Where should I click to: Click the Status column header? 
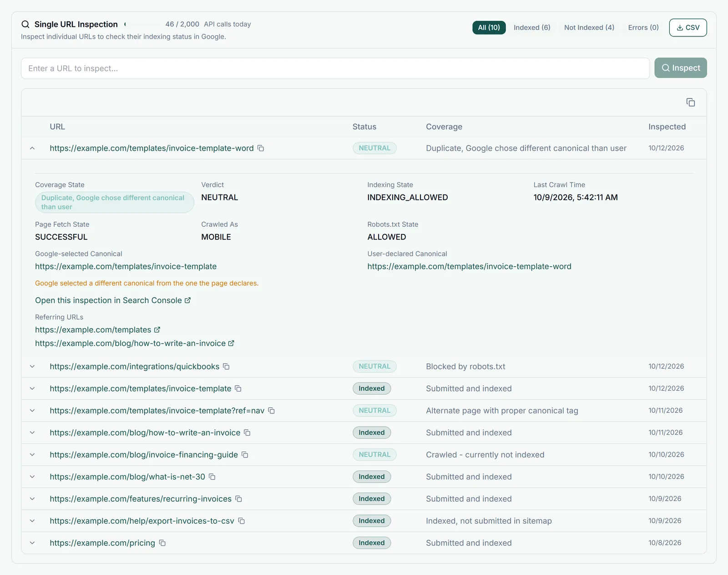tap(364, 127)
